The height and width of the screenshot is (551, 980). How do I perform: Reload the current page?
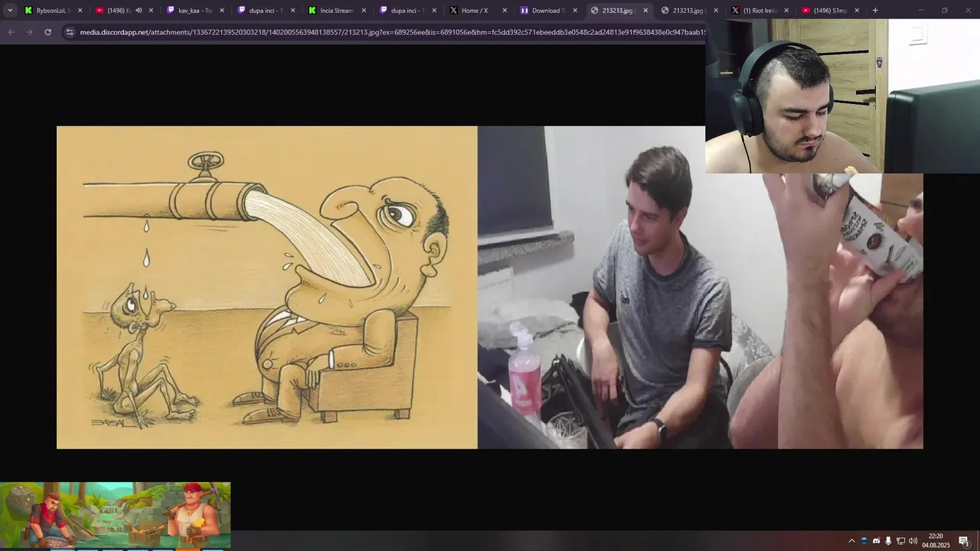click(x=47, y=32)
